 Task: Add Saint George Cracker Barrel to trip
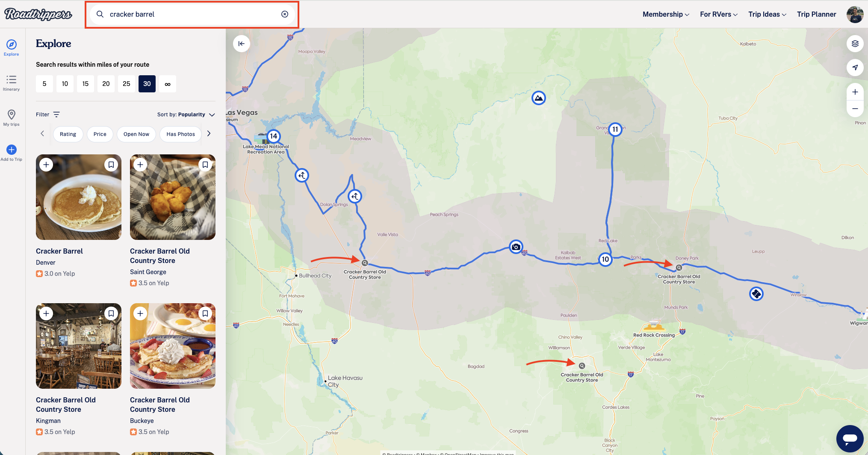tap(140, 165)
